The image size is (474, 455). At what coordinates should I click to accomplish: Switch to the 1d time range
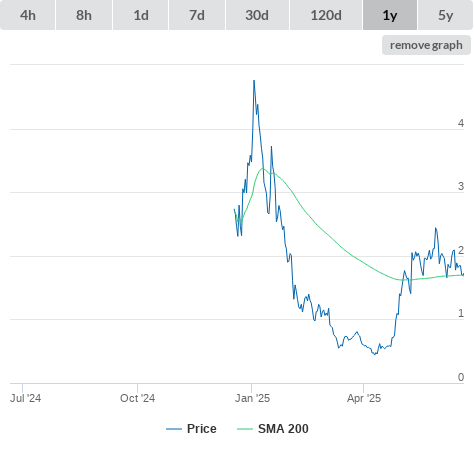[141, 15]
